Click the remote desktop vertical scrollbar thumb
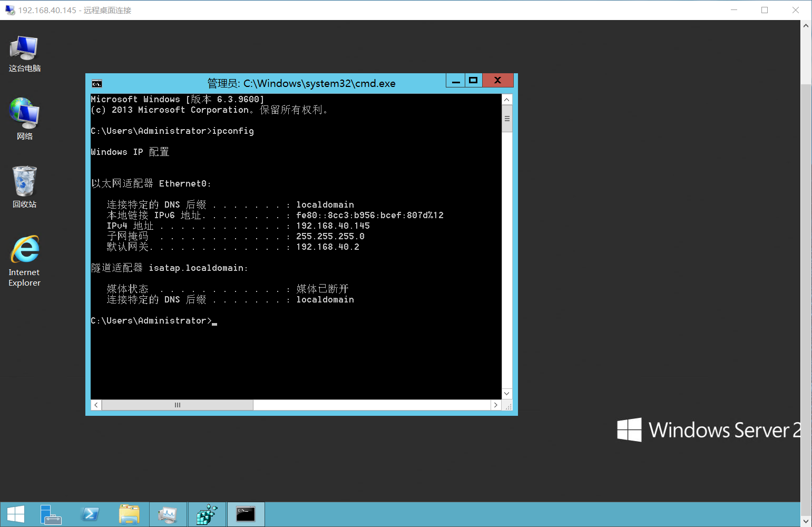 (806, 299)
